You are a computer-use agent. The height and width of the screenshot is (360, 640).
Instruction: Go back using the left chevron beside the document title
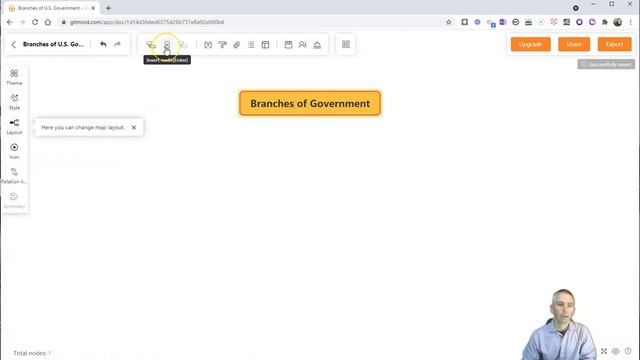click(x=13, y=44)
